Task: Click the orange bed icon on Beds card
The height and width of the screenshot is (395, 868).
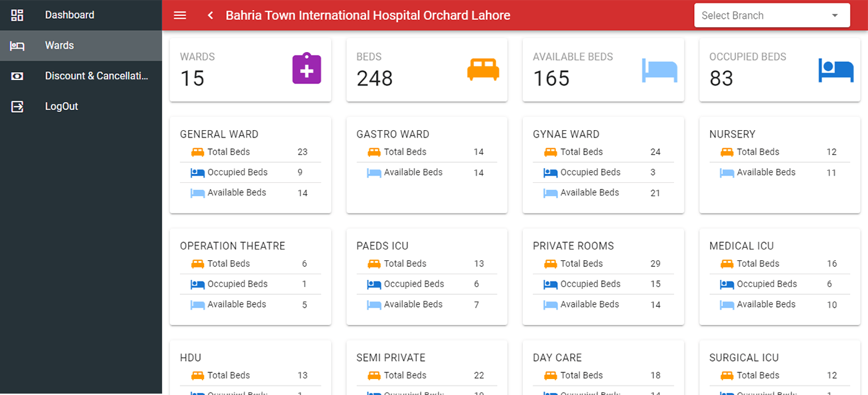Action: pyautogui.click(x=483, y=69)
